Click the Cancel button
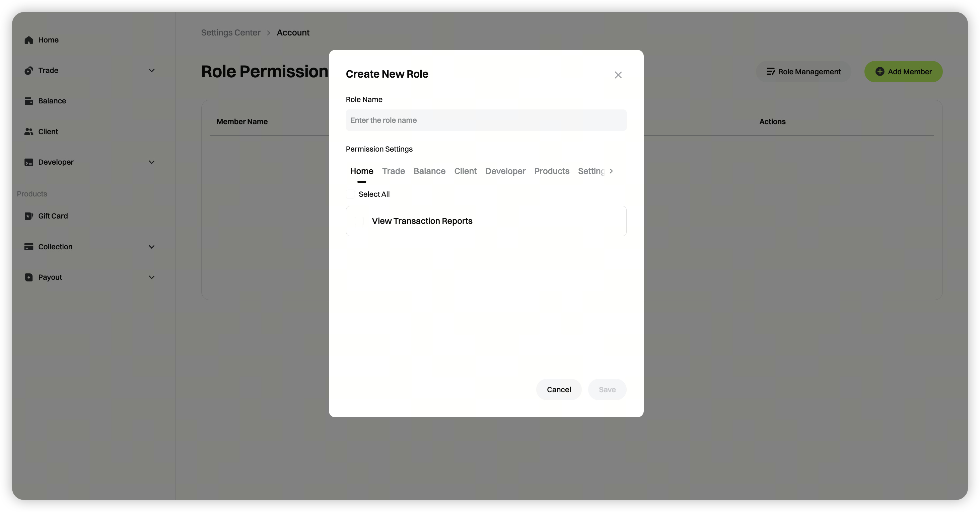Viewport: 980px width, 512px height. point(558,390)
